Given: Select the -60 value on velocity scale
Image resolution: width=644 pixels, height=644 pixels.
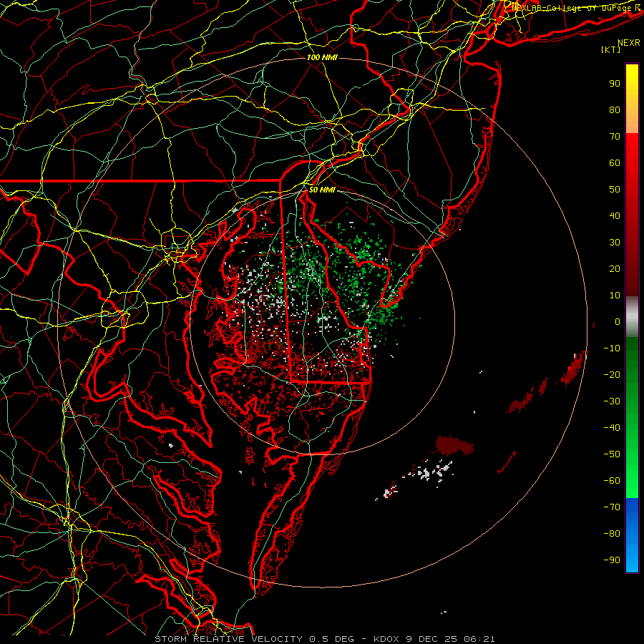Looking at the screenshot, I should [612, 481].
